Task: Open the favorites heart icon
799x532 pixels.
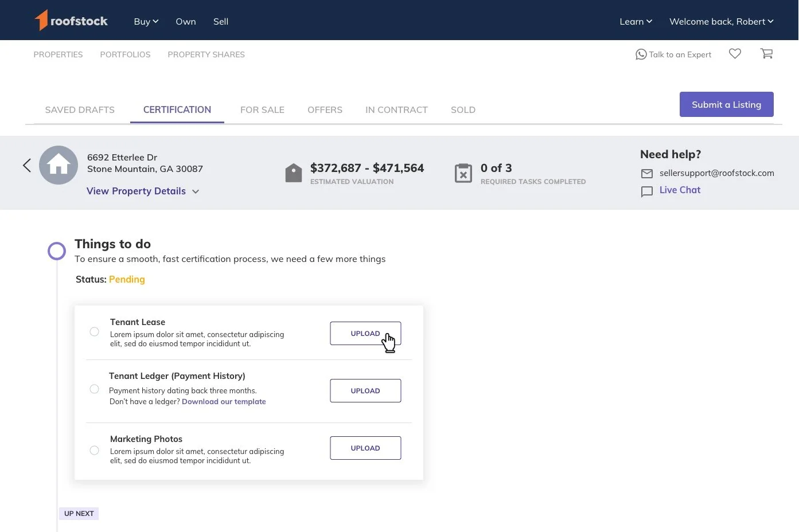Action: coord(735,53)
